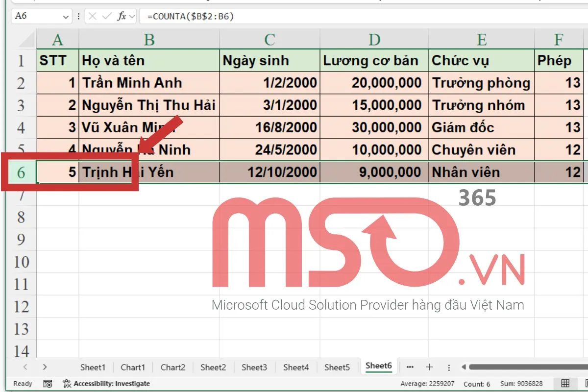Open the all sheets list via ellipsis
The image size is (588, 392).
click(x=410, y=367)
